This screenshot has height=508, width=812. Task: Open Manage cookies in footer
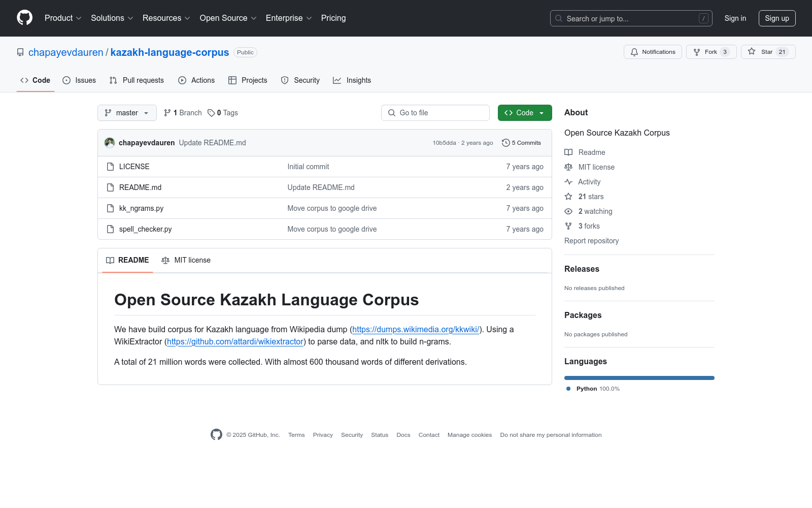[x=470, y=435]
